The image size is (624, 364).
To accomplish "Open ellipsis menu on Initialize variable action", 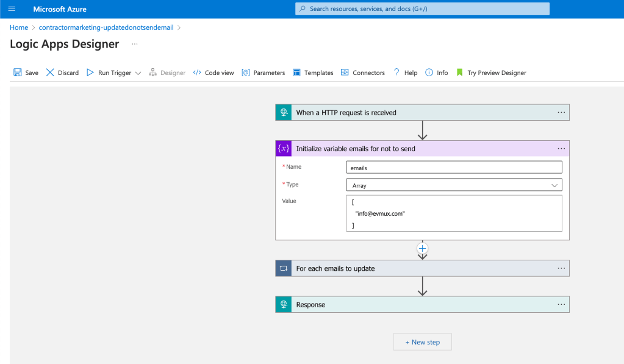I will [x=561, y=149].
